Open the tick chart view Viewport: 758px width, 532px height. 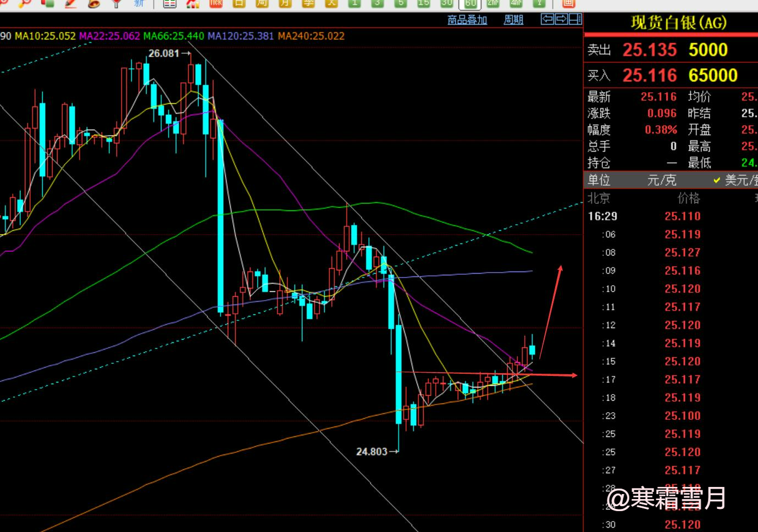pyautogui.click(x=215, y=3)
